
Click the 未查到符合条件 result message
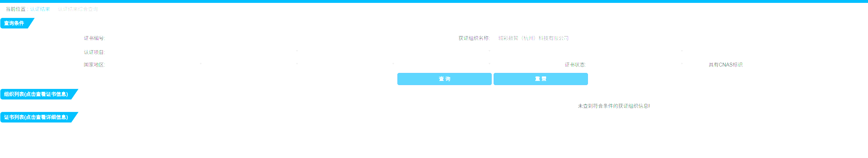click(614, 106)
